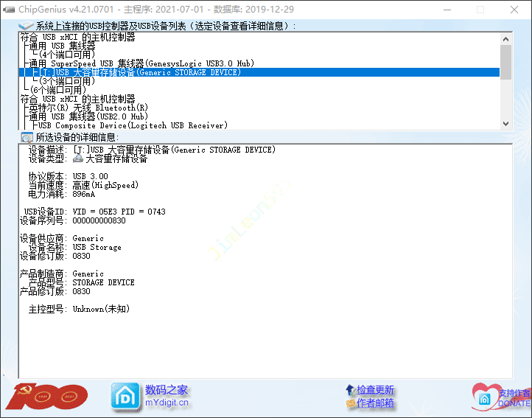Click the USB device list header icon
This screenshot has height=418, width=532.
click(x=27, y=26)
